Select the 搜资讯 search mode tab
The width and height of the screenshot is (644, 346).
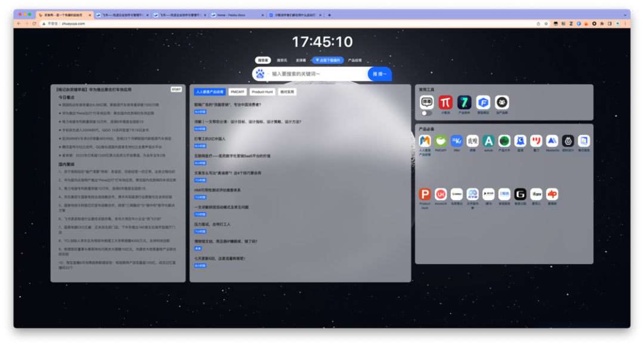point(281,60)
